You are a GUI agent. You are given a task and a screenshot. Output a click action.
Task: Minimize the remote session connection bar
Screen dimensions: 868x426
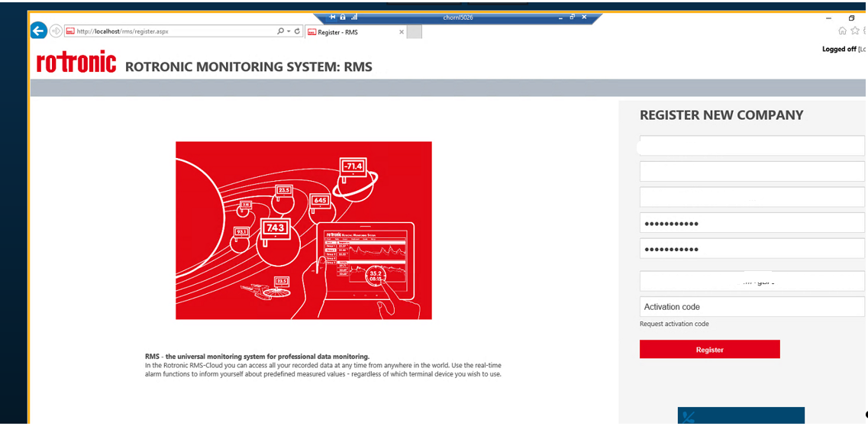pos(560,17)
